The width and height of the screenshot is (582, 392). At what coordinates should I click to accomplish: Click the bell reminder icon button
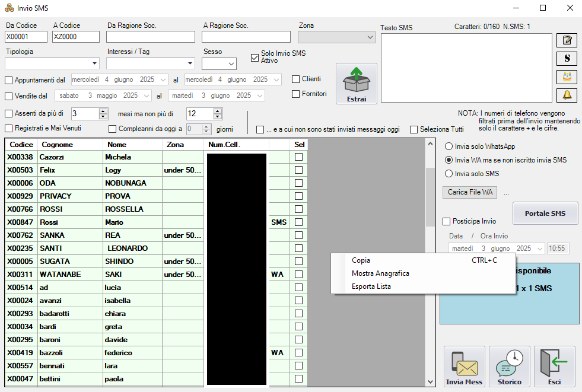coord(567,95)
